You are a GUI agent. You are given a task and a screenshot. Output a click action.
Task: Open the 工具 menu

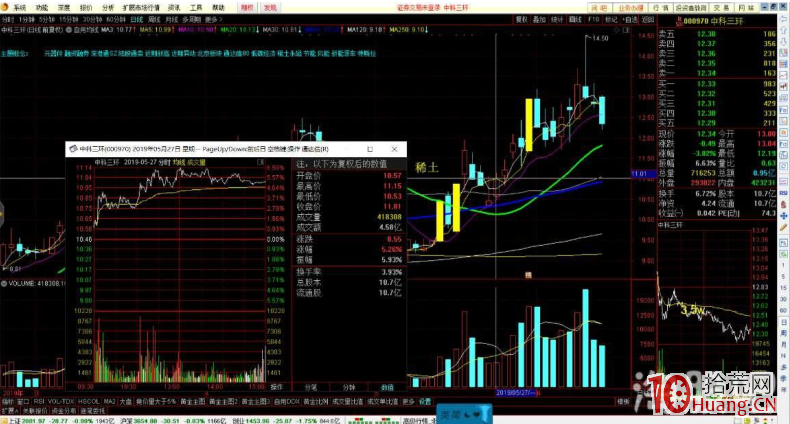pyautogui.click(x=196, y=8)
